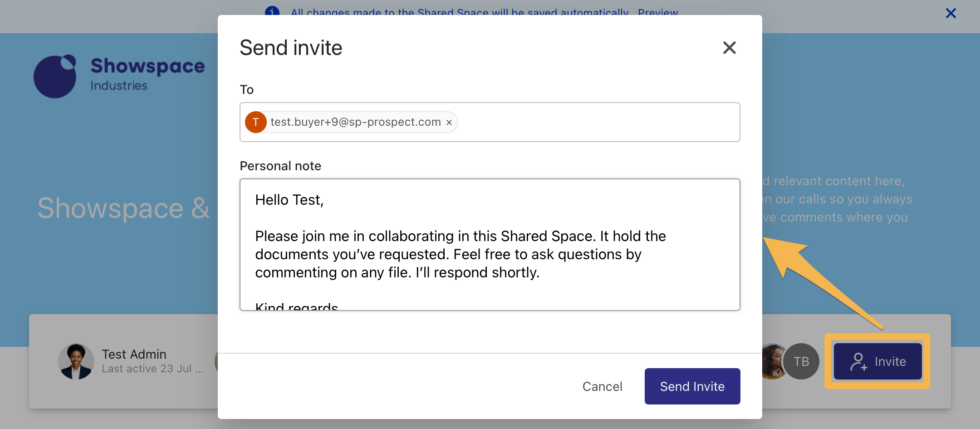Click the orange T avatar in the recipient chip
The height and width of the screenshot is (429, 980).
[x=255, y=122]
